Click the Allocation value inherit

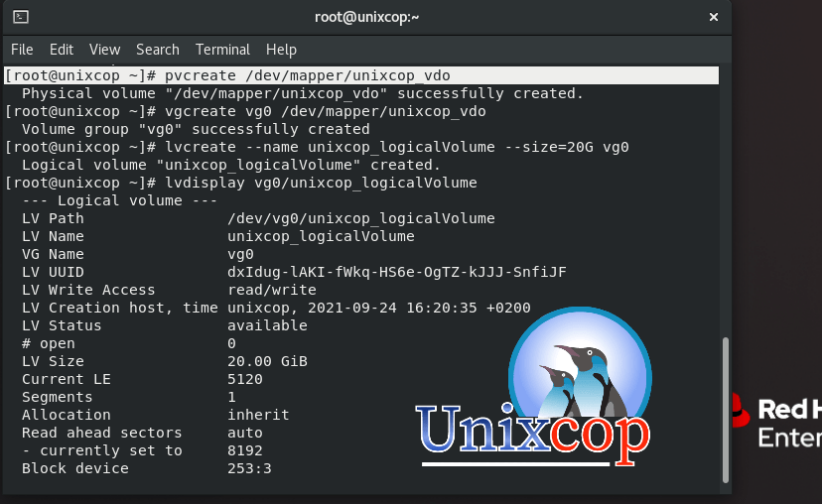point(258,415)
